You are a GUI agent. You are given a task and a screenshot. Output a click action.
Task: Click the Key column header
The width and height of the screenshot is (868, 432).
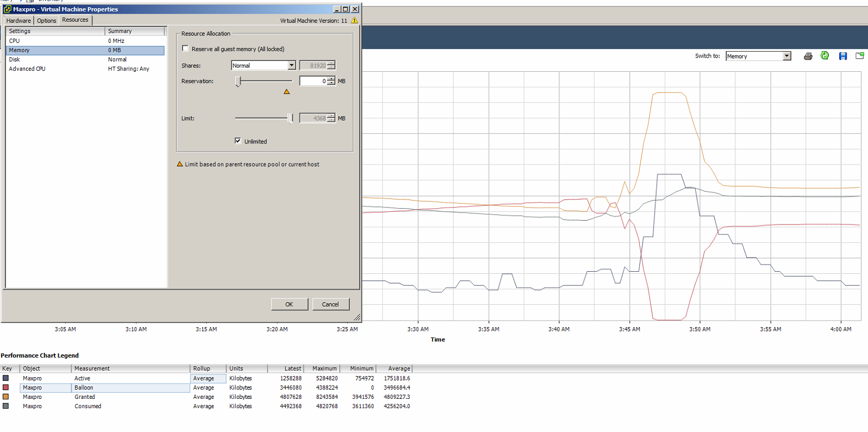10,368
